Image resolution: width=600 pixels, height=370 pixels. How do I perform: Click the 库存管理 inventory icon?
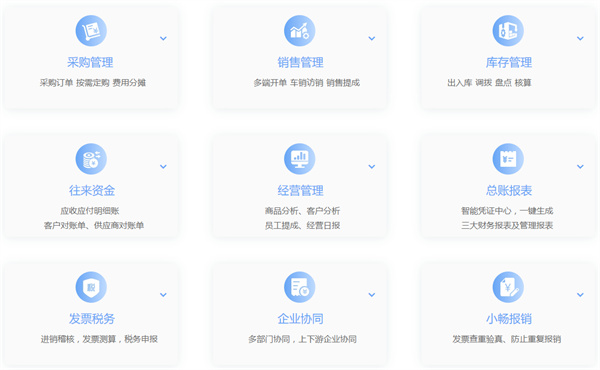[x=508, y=31]
